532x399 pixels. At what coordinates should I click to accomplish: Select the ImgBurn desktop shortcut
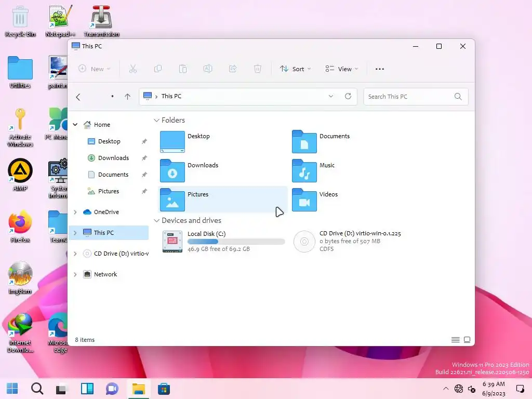click(x=20, y=278)
